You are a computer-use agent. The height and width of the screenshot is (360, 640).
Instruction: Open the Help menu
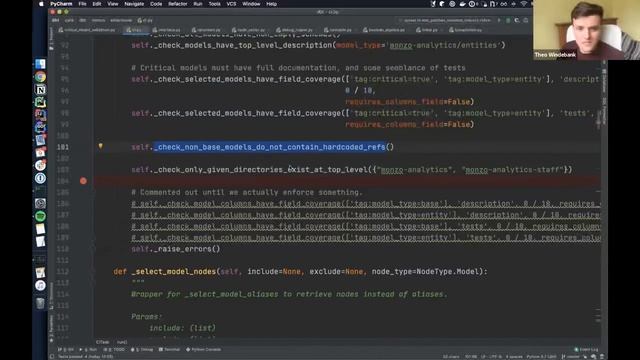click(x=271, y=4)
